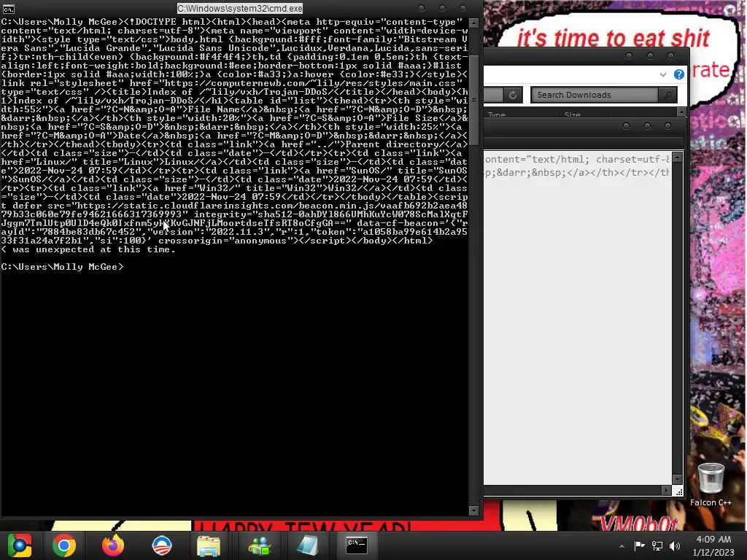The image size is (747, 560).
Task: Open Explorer help question-mark icon
Action: tap(679, 74)
